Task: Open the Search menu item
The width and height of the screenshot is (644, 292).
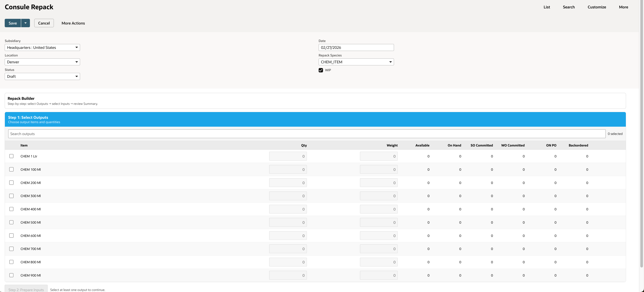Action: coord(569,7)
